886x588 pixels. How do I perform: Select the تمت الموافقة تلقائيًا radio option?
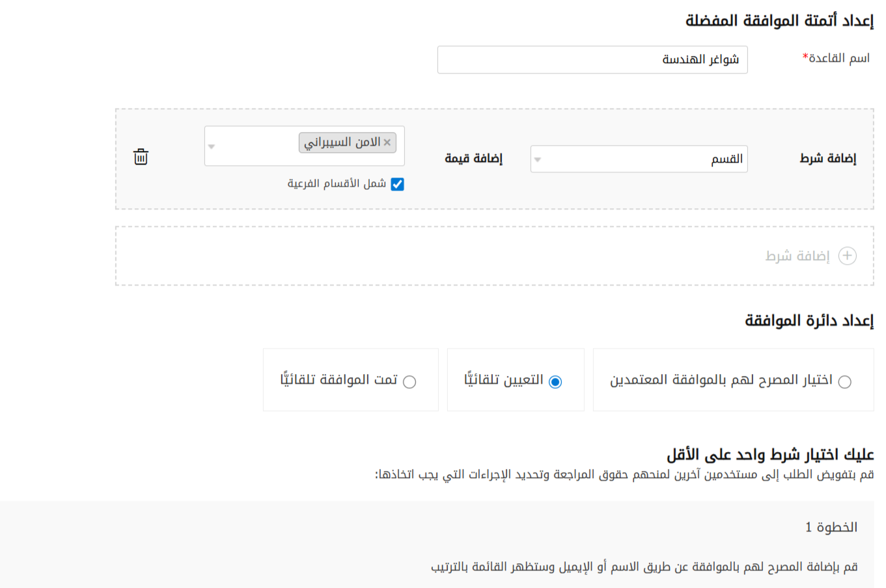coord(409,382)
